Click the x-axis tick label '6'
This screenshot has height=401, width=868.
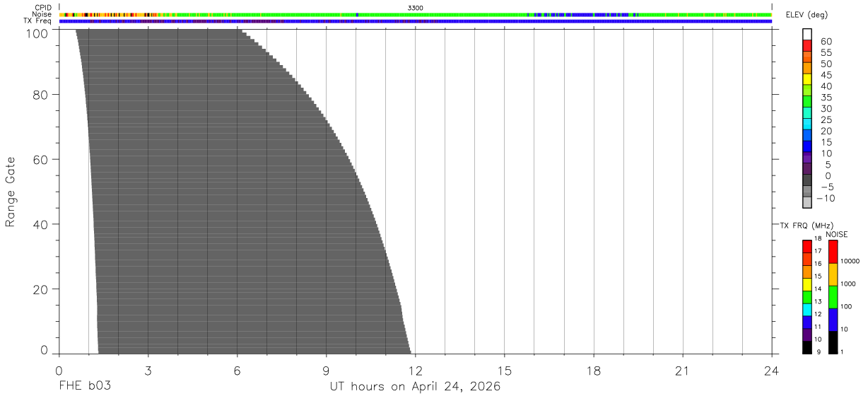pos(237,371)
